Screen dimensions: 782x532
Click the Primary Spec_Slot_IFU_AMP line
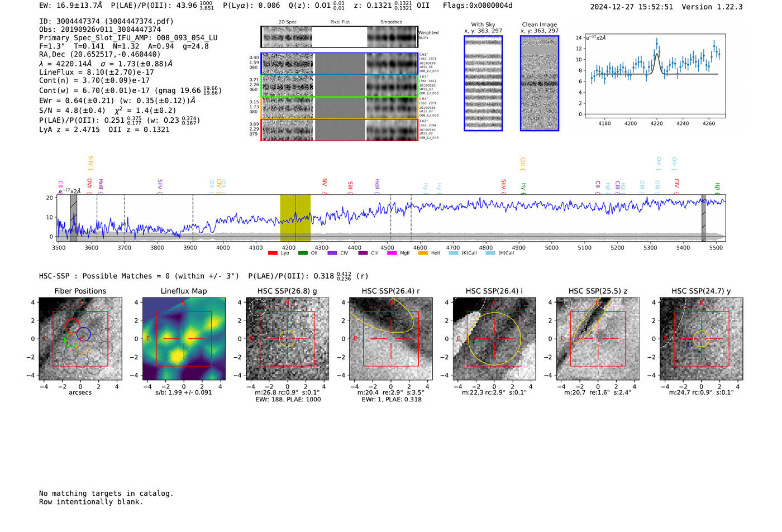point(128,38)
